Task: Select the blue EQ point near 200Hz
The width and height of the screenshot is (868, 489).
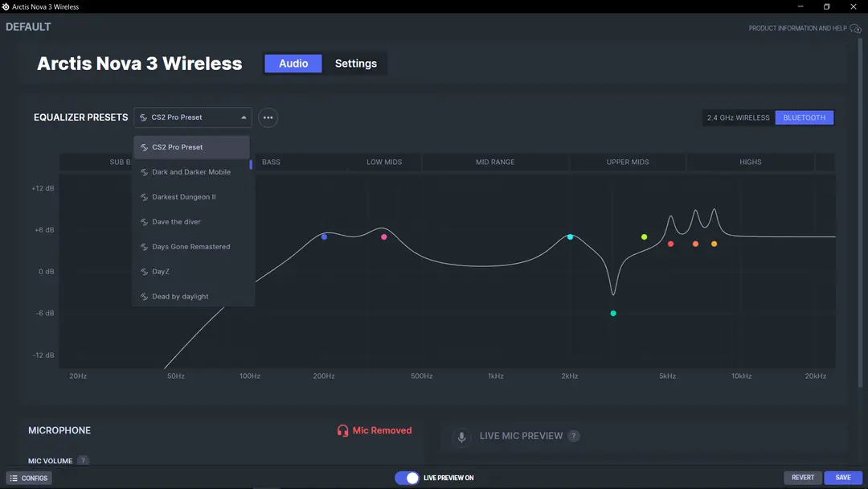Action: [325, 237]
